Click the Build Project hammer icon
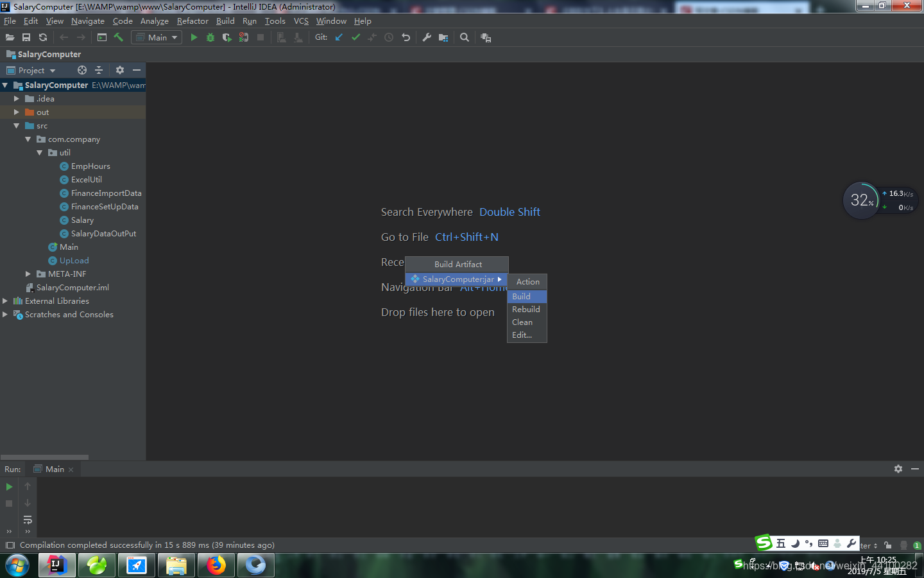 point(118,37)
